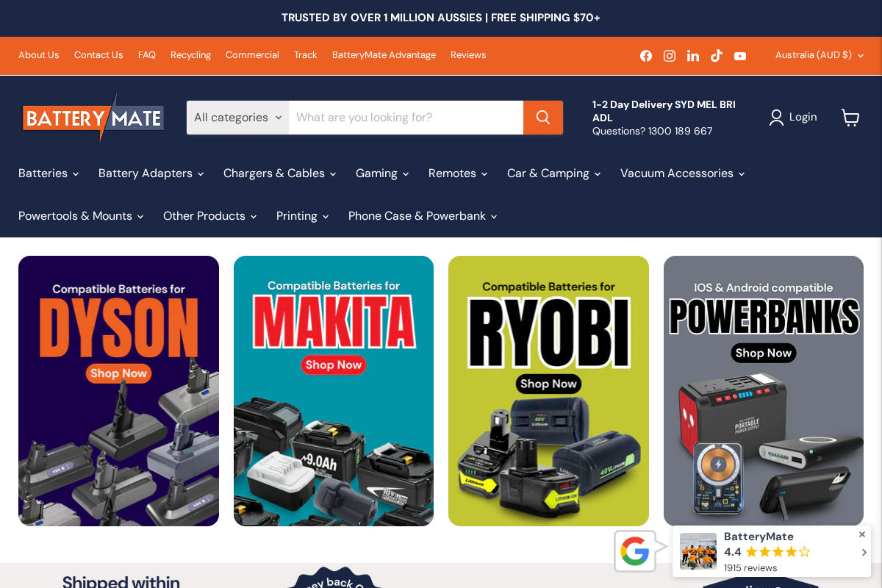Shop Now on the Dyson banner
This screenshot has height=588, width=882.
tap(118, 373)
